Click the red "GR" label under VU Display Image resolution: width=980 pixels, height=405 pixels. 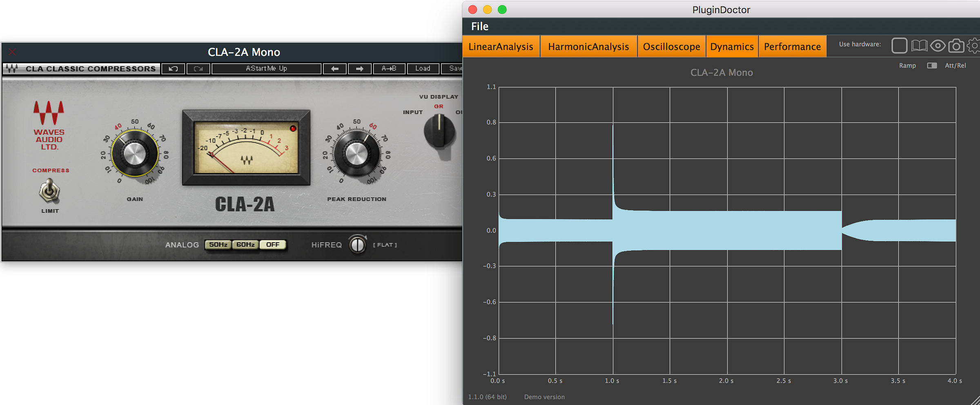click(439, 106)
